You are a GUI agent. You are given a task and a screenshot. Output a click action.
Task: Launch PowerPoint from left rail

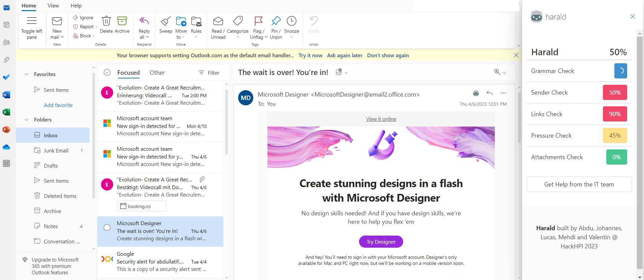coord(6,130)
